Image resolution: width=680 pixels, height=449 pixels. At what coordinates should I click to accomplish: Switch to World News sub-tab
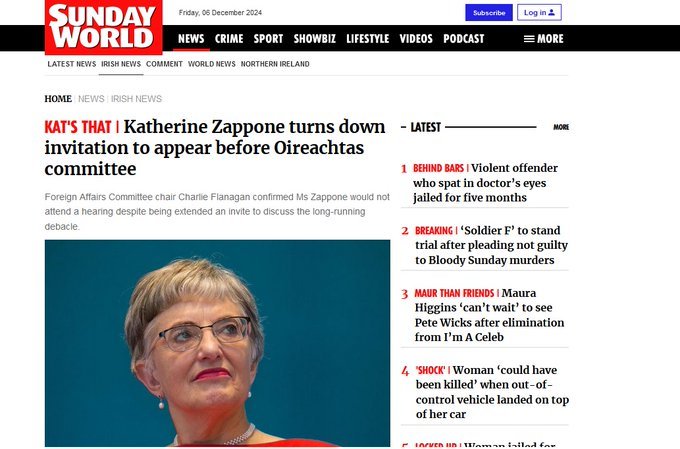pos(212,64)
